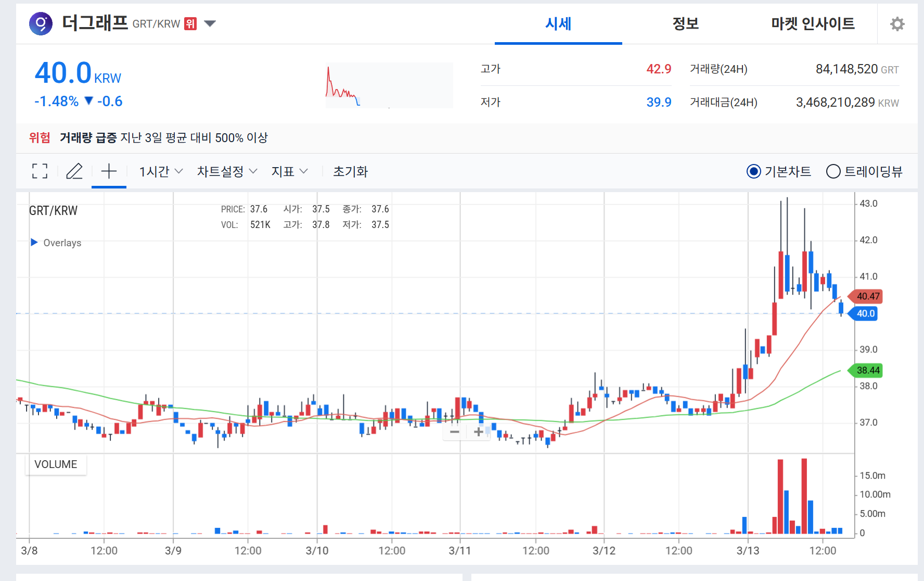Zoom out the chart with minus button

click(455, 432)
